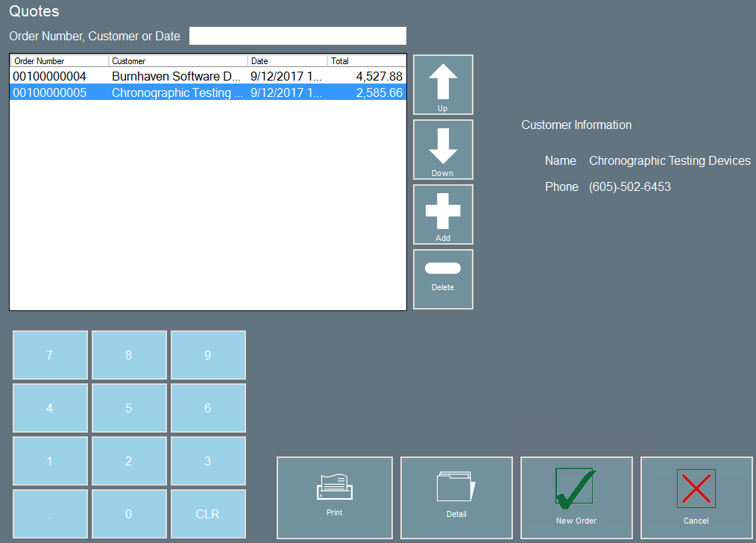
Task: Create New Order with green checkmark
Action: 576,498
